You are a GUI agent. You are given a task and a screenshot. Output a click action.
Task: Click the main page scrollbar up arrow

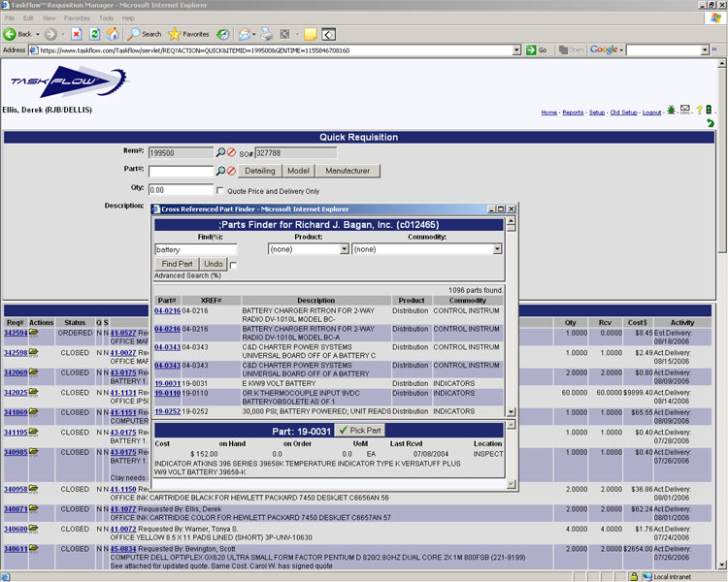[x=721, y=64]
